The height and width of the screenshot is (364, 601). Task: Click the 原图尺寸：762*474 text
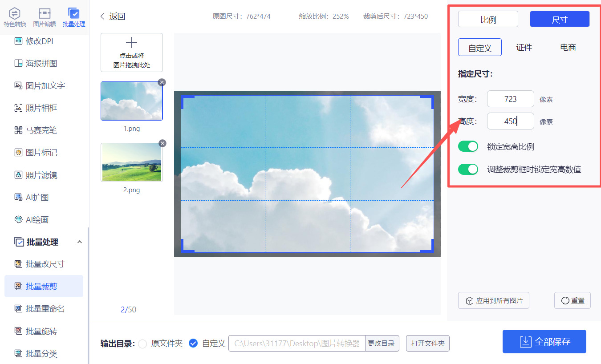[x=241, y=16]
